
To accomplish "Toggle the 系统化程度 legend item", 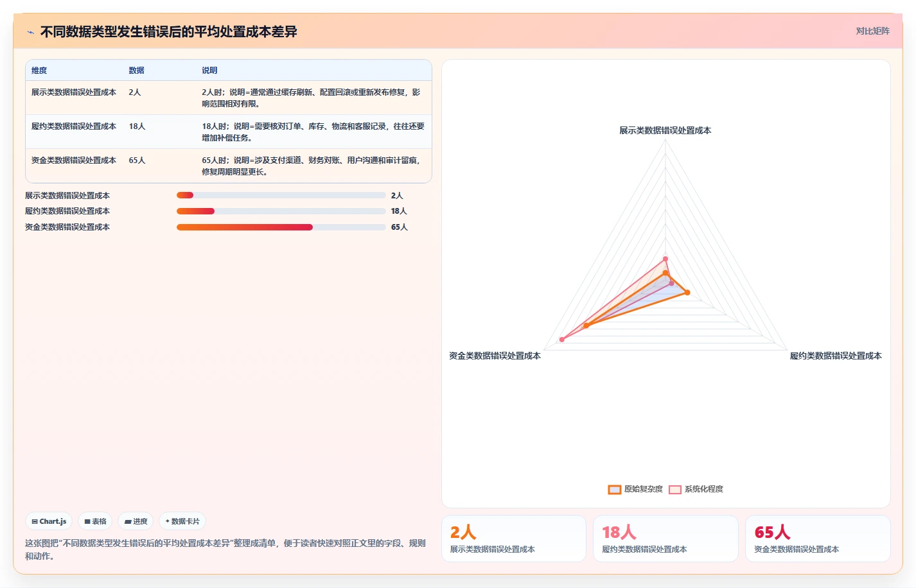I will pos(696,489).
